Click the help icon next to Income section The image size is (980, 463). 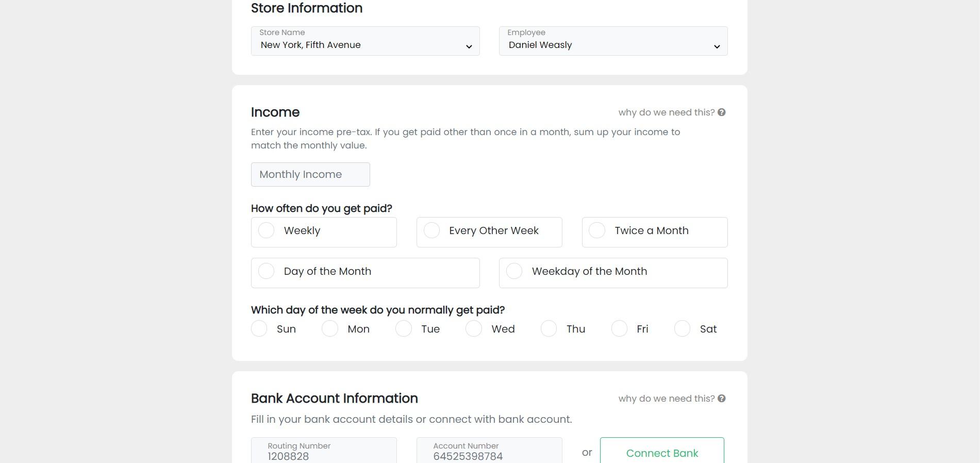click(x=722, y=112)
